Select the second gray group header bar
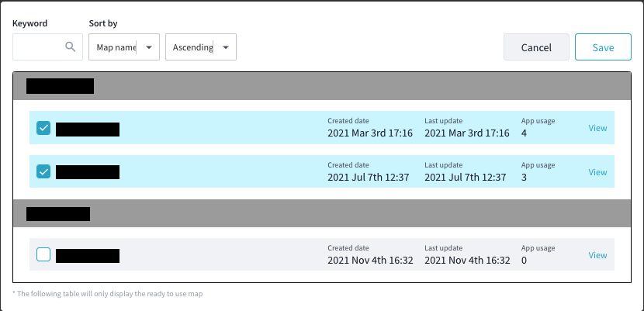The height and width of the screenshot is (311, 644). coord(322,213)
